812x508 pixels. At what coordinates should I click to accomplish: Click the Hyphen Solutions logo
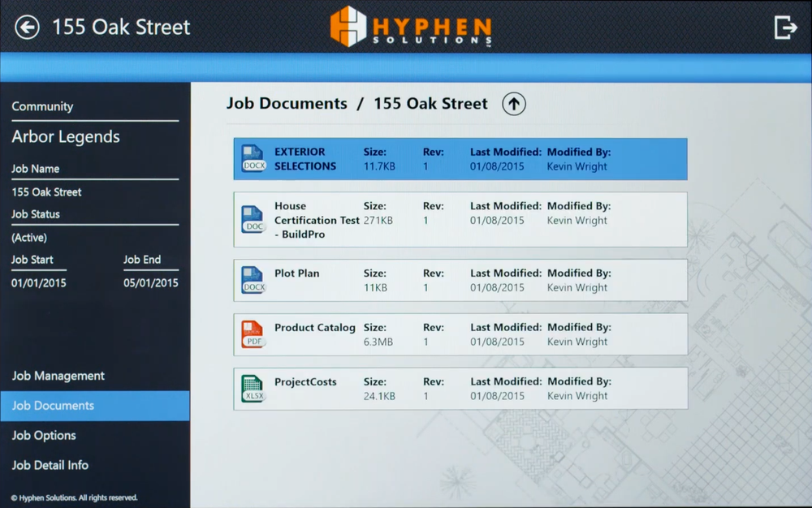(x=411, y=27)
